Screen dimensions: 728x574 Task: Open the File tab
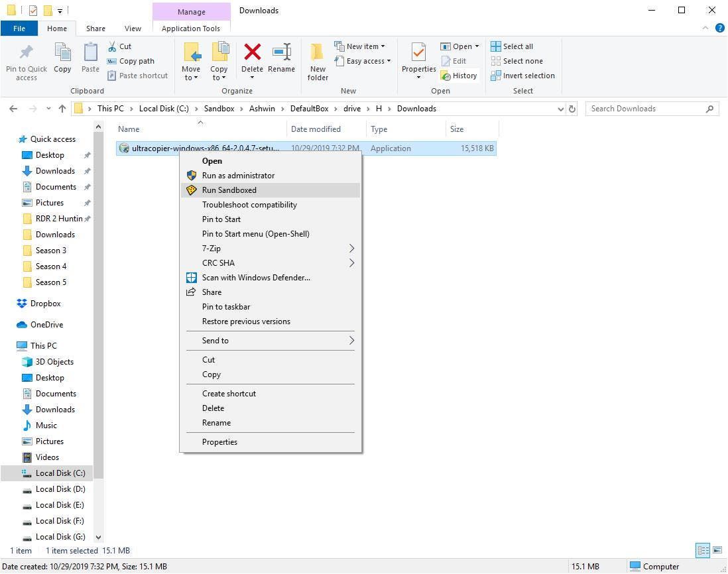tap(19, 29)
